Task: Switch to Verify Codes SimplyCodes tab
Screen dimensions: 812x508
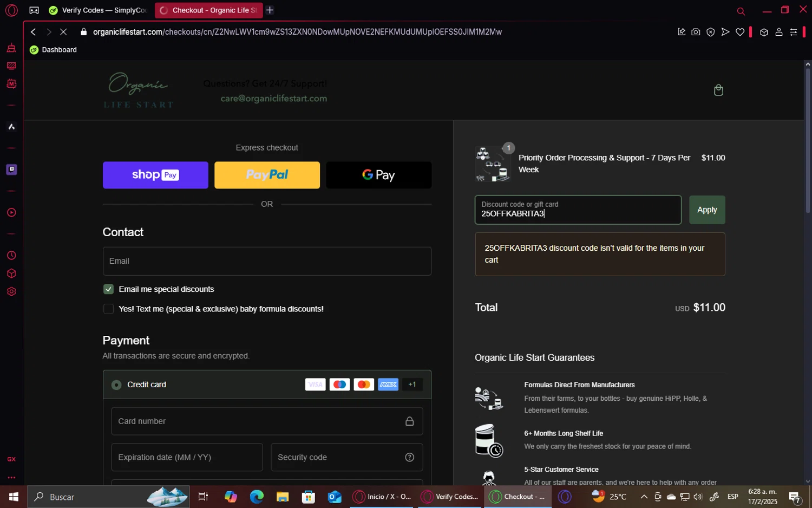Action: pos(98,10)
